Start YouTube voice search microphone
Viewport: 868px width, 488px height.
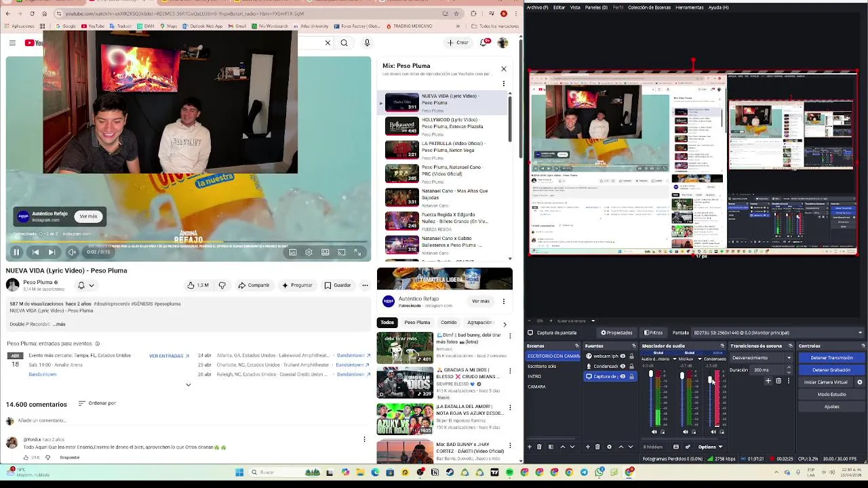click(367, 43)
